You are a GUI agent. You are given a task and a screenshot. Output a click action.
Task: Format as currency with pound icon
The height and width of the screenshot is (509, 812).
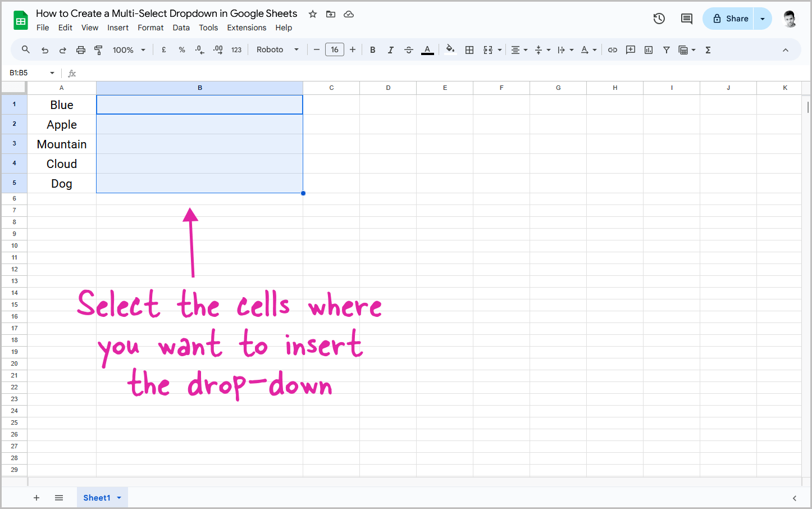coord(164,50)
